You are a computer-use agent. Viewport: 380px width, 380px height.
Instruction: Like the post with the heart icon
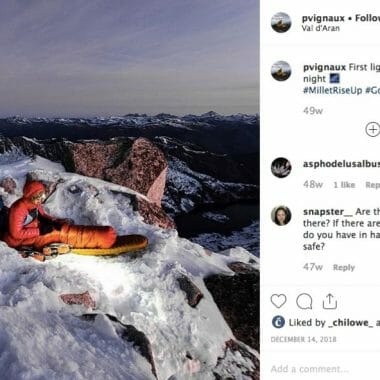[278, 301]
